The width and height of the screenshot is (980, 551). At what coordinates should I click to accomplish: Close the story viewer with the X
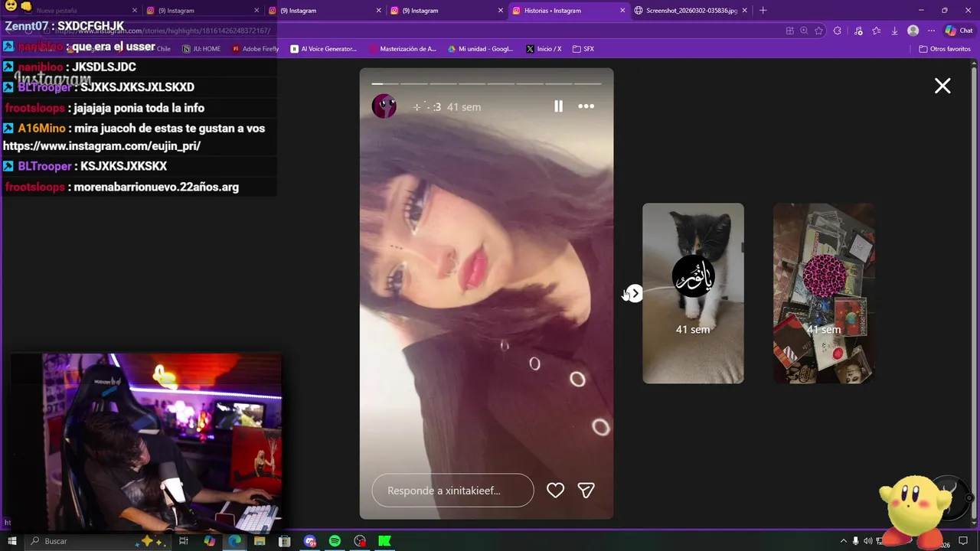click(942, 86)
